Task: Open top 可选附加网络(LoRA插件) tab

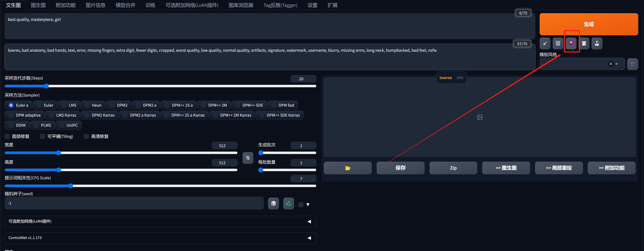Action: click(x=192, y=5)
